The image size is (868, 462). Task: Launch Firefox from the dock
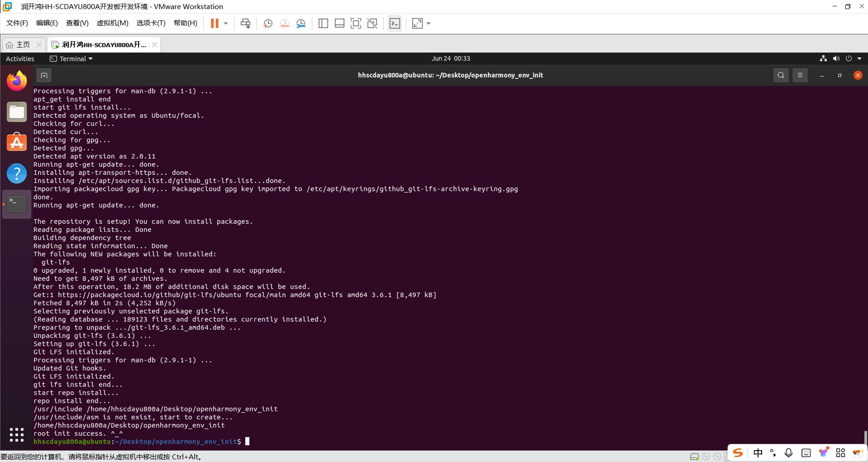(17, 81)
